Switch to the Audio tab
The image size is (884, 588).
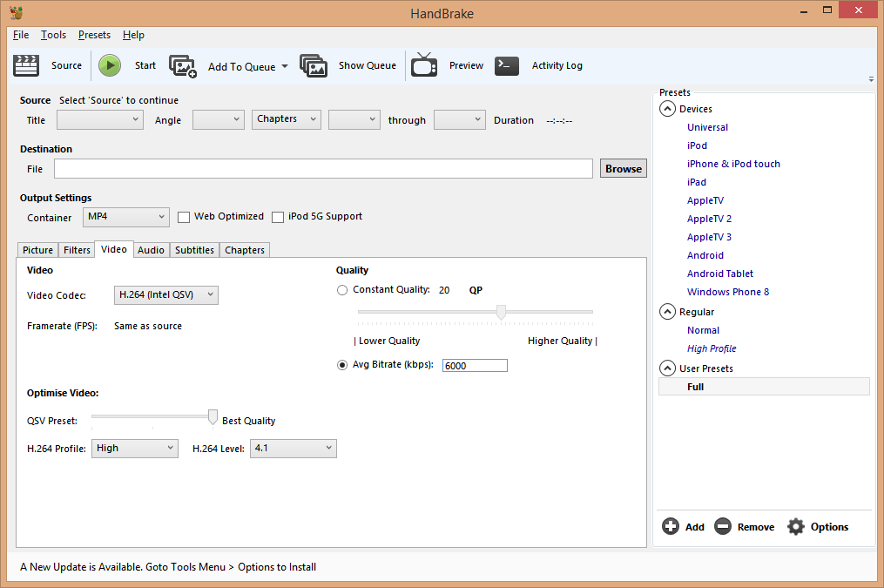click(151, 250)
